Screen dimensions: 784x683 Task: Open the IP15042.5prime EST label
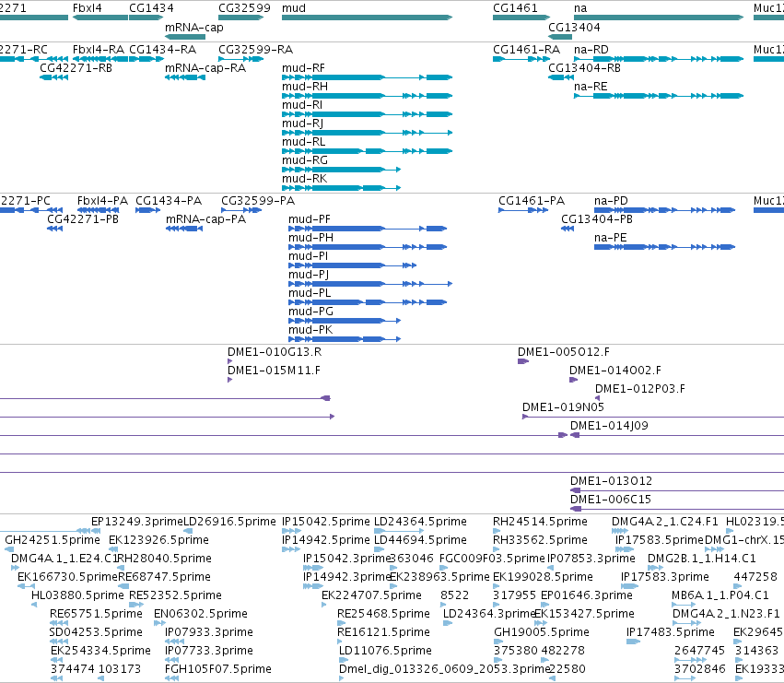click(x=326, y=522)
